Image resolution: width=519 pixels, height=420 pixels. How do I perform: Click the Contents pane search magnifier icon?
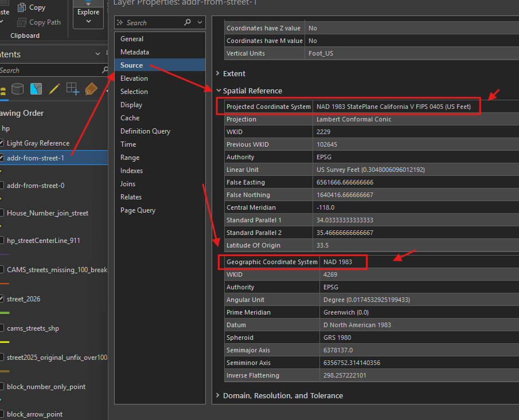105,70
